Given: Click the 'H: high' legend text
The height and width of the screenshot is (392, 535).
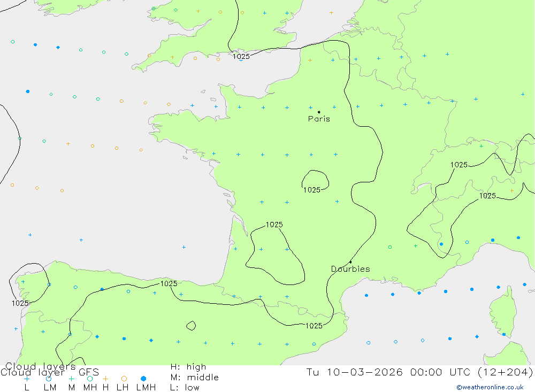Looking at the screenshot, I should click(x=188, y=367).
